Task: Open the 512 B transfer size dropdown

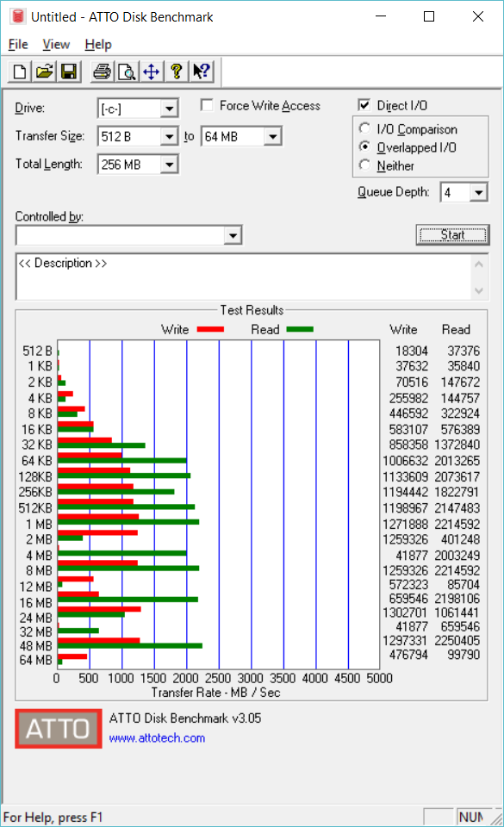Action: click(169, 137)
